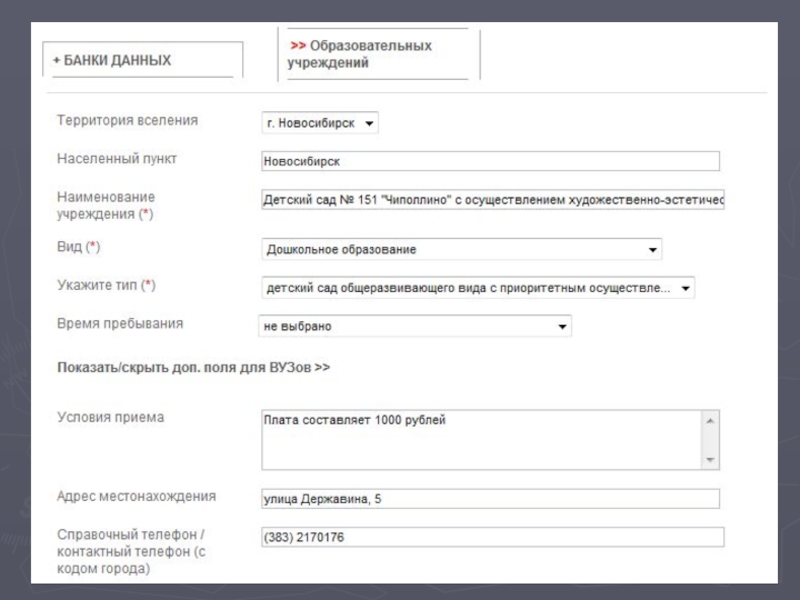Click inside the Условия приема text area
The height and width of the screenshot is (600, 800).
480,438
